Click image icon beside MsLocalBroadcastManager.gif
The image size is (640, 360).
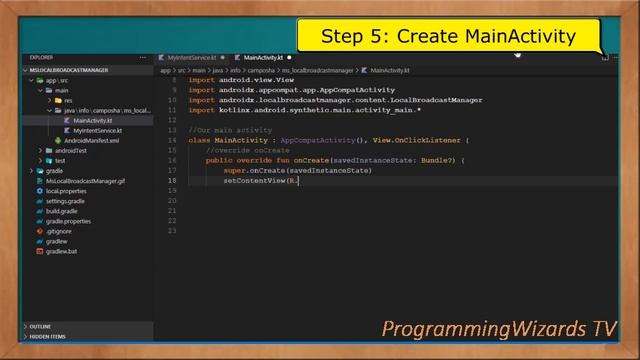[x=40, y=181]
